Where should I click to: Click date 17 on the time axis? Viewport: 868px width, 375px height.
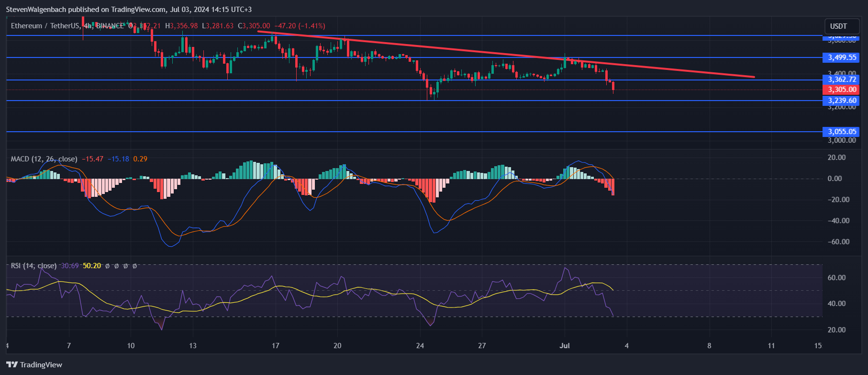point(275,346)
